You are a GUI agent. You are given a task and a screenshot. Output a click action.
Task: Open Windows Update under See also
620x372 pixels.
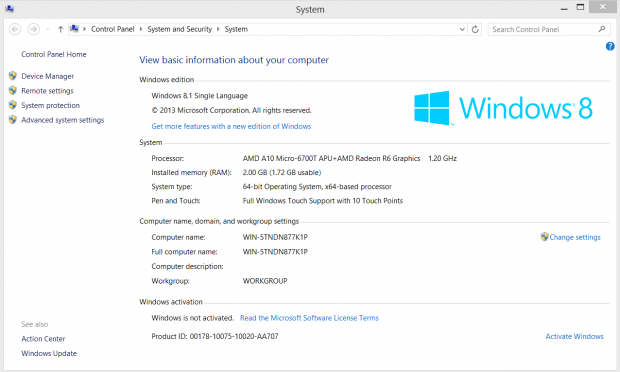point(49,353)
